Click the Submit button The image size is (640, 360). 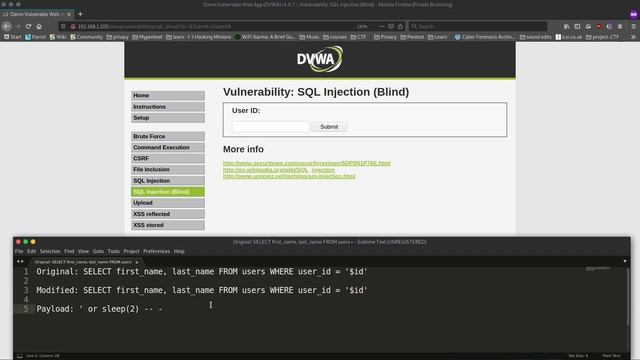coord(329,127)
